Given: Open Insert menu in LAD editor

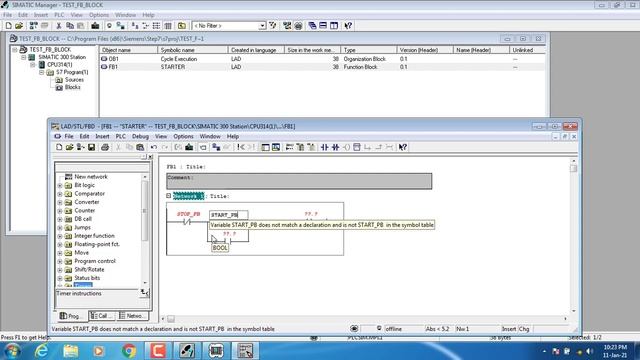Looking at the screenshot, I should point(102,136).
